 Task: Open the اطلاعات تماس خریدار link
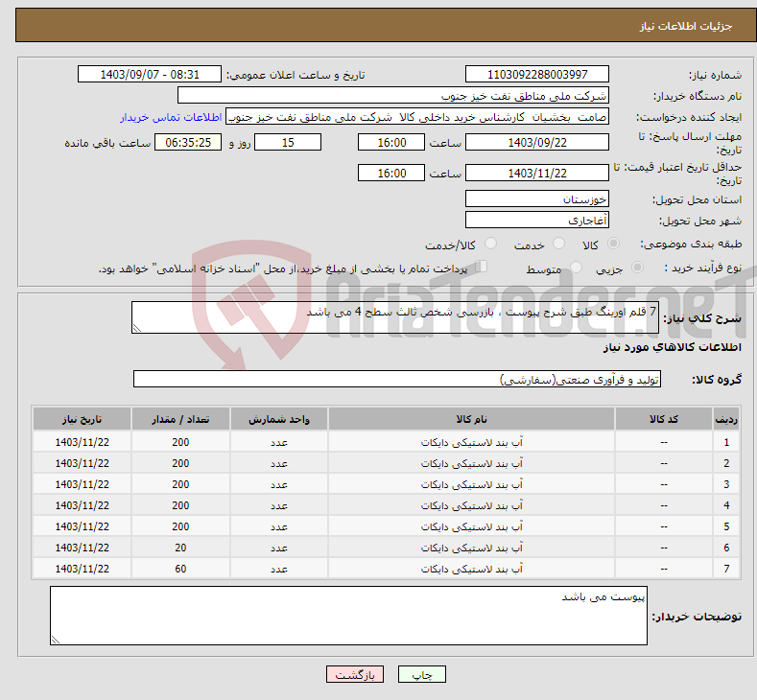pos(171,117)
